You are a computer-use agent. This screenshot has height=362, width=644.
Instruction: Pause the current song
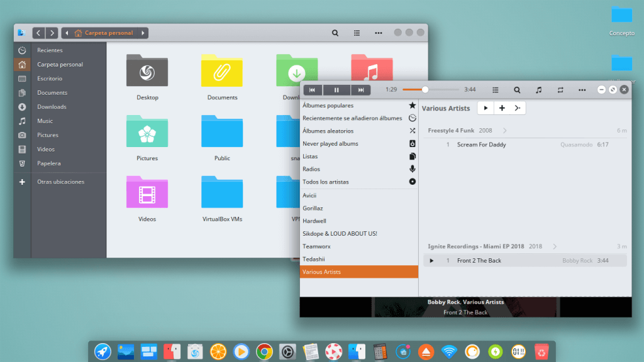point(336,90)
